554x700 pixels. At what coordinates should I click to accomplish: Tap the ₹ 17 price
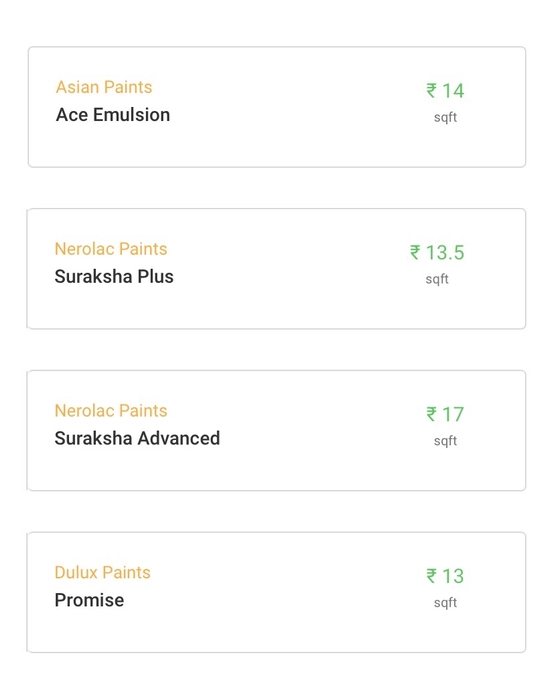[x=445, y=414]
